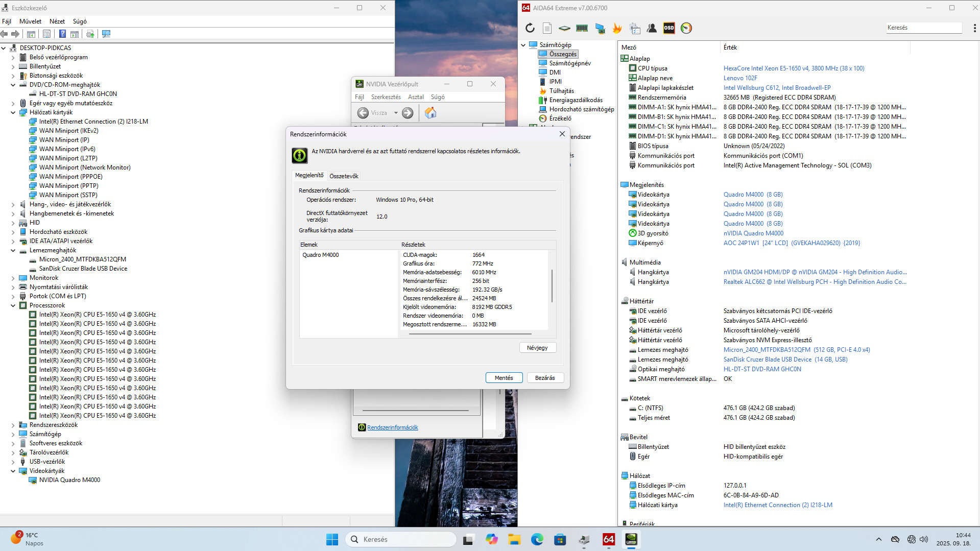980x551 pixels.
Task: Select Túlhajtás in the AIDA64 tree
Action: tap(561, 91)
